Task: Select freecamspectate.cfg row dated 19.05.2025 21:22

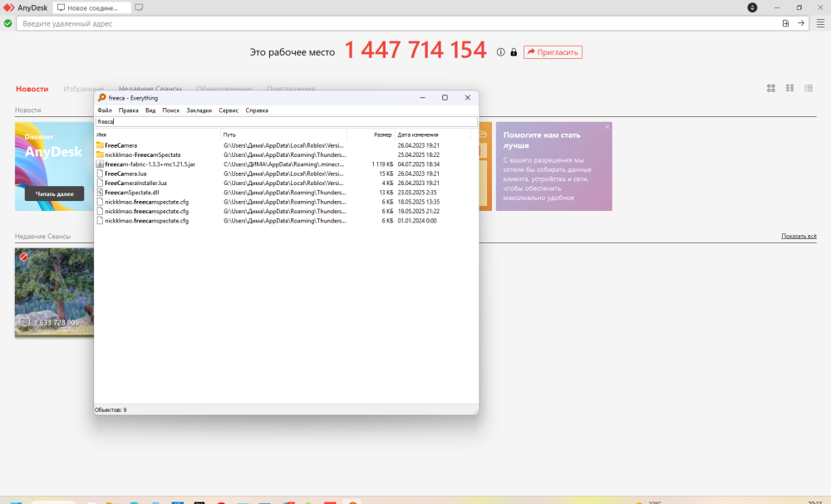Action: pos(286,211)
